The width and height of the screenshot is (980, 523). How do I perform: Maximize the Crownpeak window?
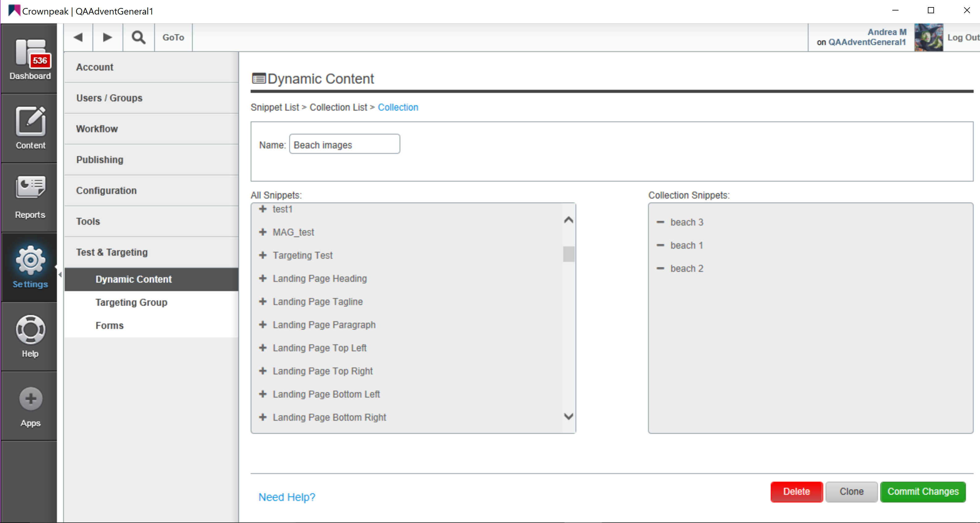pyautogui.click(x=931, y=10)
